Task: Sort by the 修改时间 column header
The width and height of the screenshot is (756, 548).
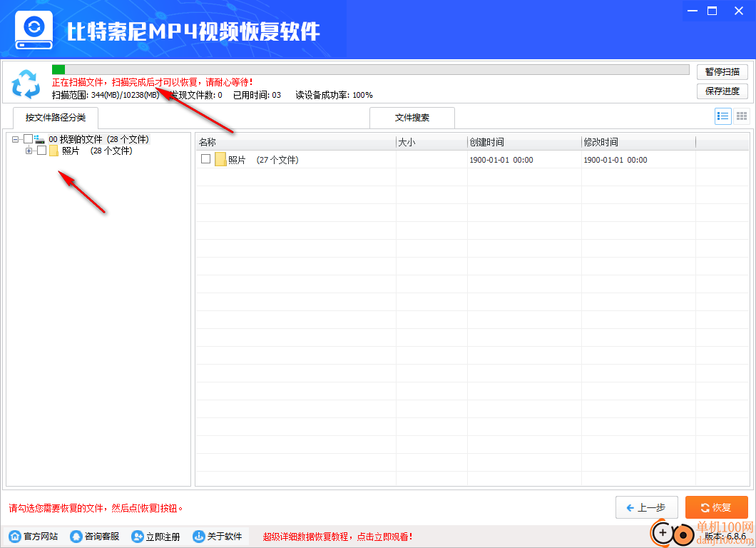Action: pos(639,142)
